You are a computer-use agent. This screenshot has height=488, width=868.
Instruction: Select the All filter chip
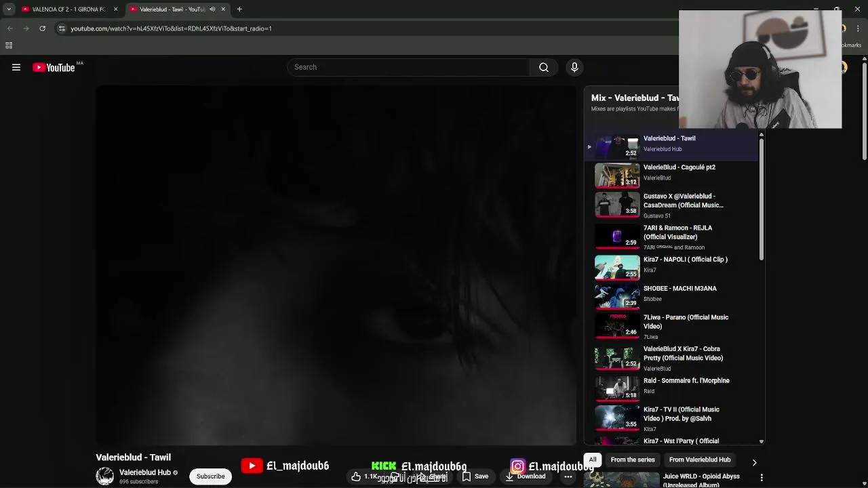(593, 460)
